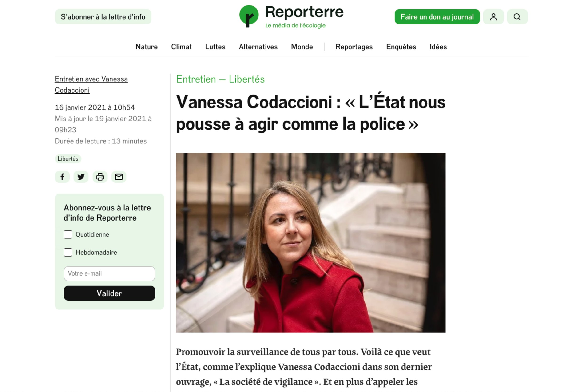The width and height of the screenshot is (588, 392).
Task: Click S'abonner à la lettre d'info
Action: click(x=103, y=17)
